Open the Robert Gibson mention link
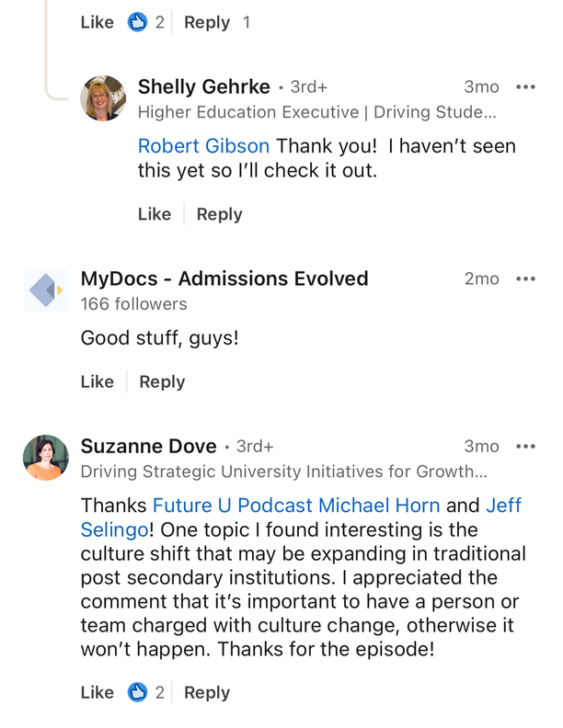This screenshot has height=728, width=563. (203, 146)
